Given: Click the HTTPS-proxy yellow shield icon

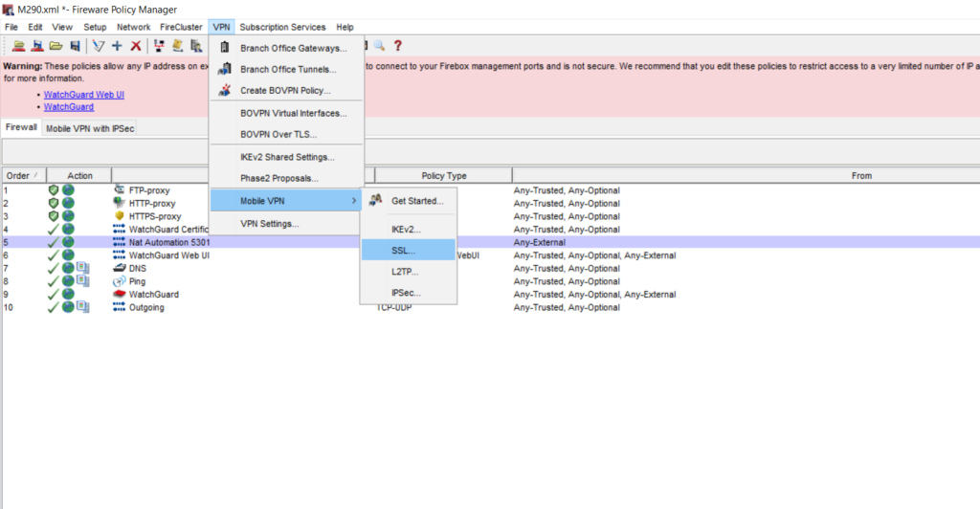Looking at the screenshot, I should point(120,216).
